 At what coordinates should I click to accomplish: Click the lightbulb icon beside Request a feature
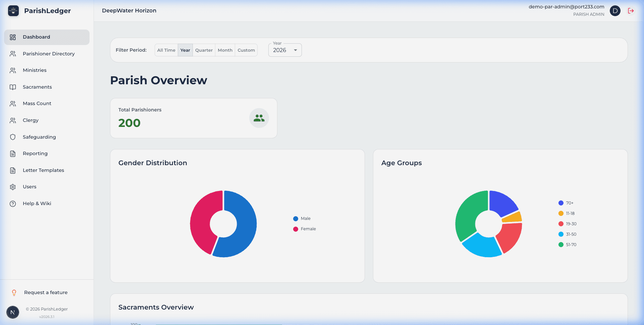pos(14,292)
